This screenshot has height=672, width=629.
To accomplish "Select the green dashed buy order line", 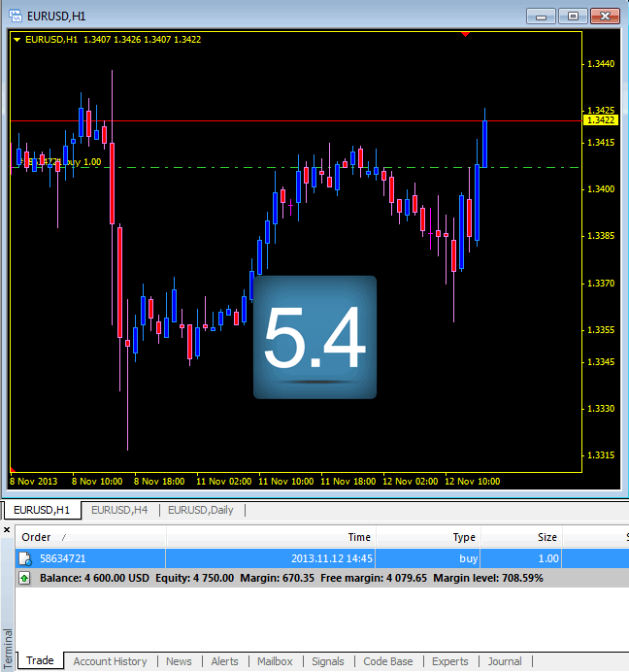I will 243,167.
